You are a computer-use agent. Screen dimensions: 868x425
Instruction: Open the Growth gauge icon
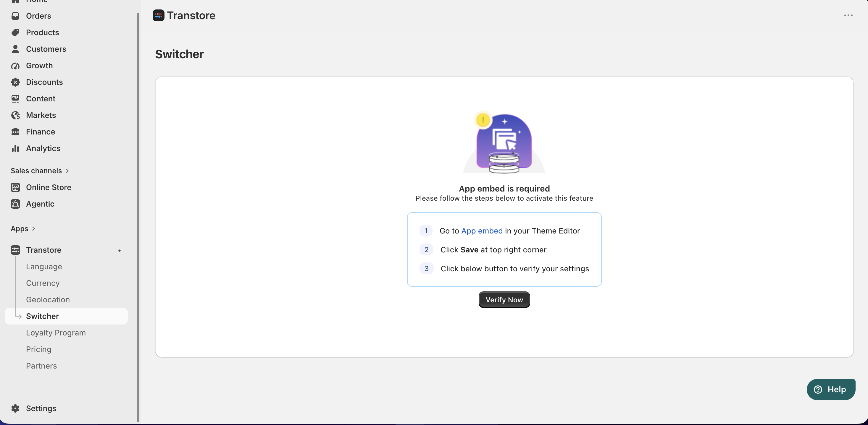tap(15, 66)
